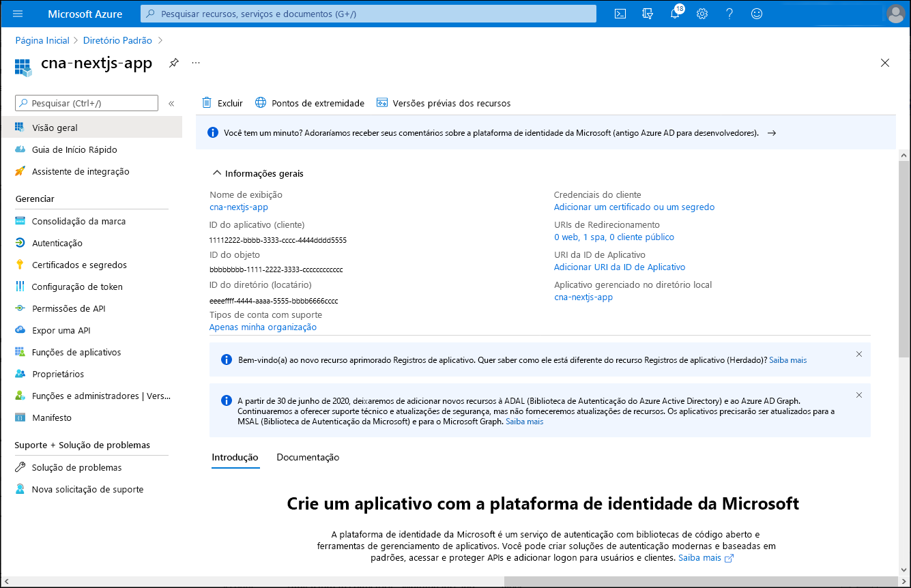This screenshot has width=911, height=588.
Task: Click Saiba mais in ADAL banner
Action: [525, 422]
